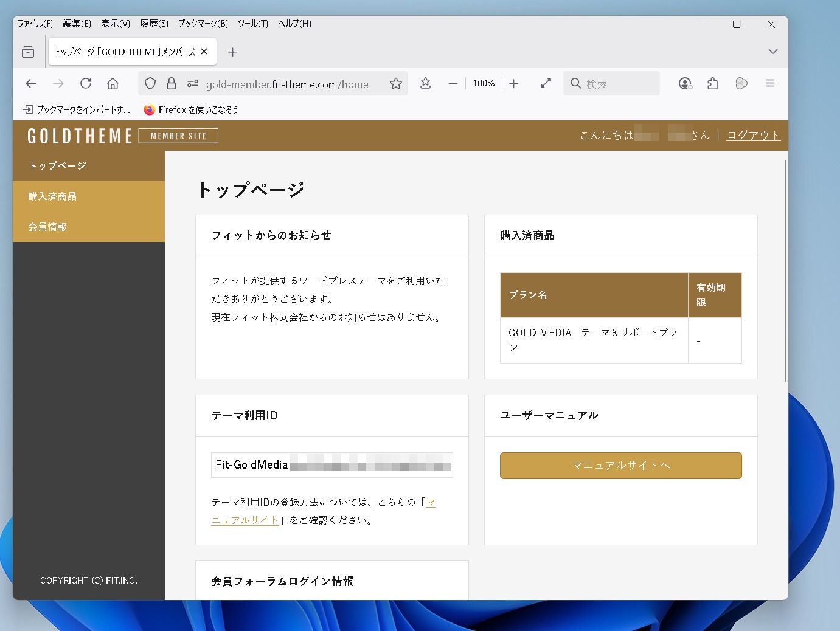Open 会員情報 in the sidebar
840x631 pixels.
click(89, 227)
